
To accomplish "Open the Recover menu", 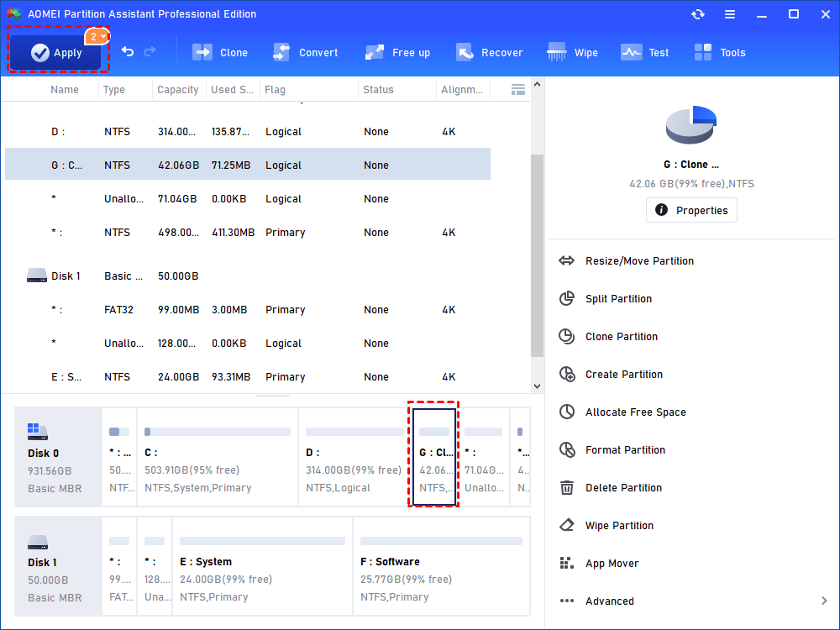I will pos(489,52).
